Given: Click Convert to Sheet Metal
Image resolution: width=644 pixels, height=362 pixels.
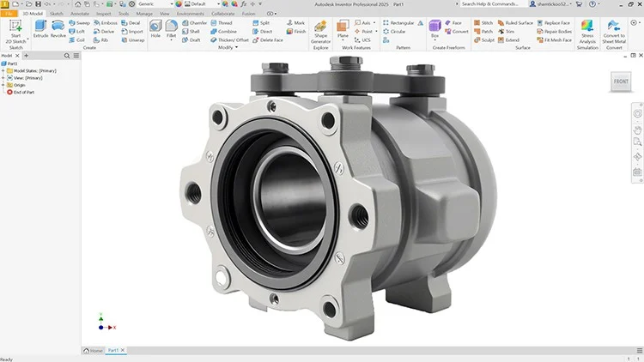Looking at the screenshot, I should [615, 31].
